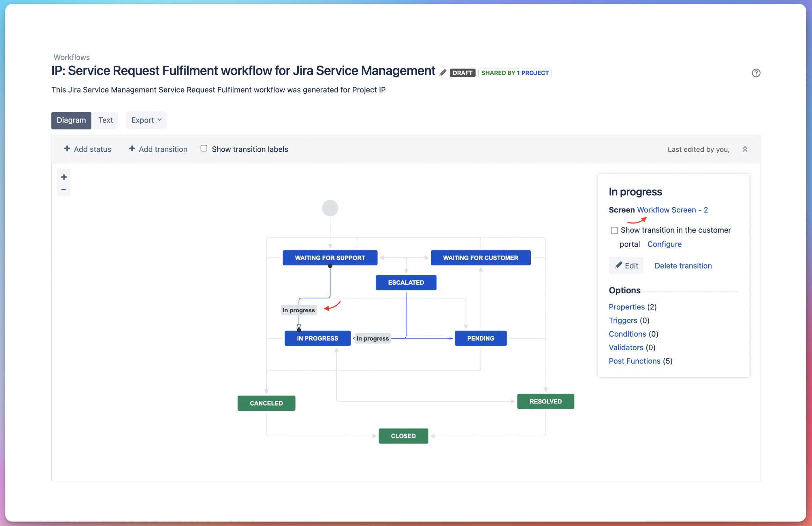This screenshot has width=812, height=526.
Task: Enable Show transition labels checkbox
Action: coord(204,148)
